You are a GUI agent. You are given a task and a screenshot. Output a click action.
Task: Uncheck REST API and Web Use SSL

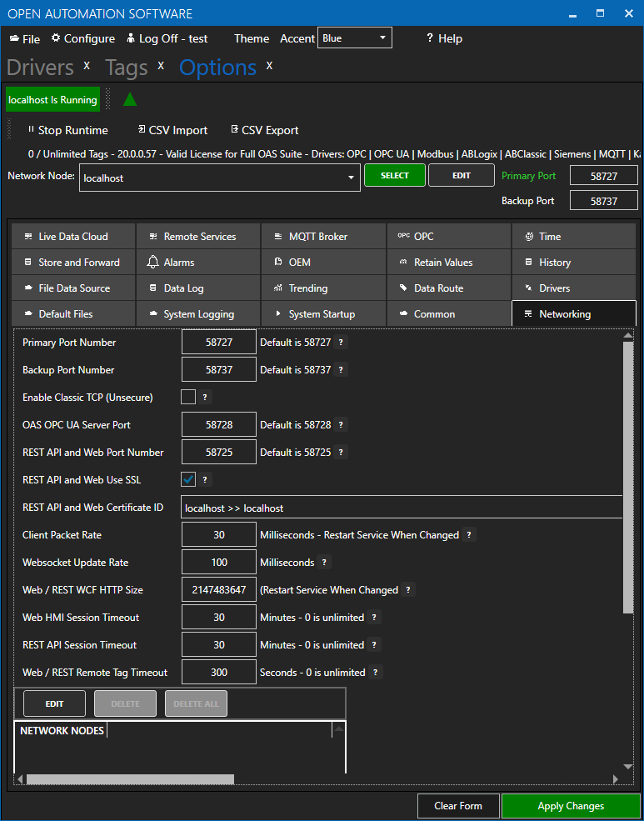point(188,479)
